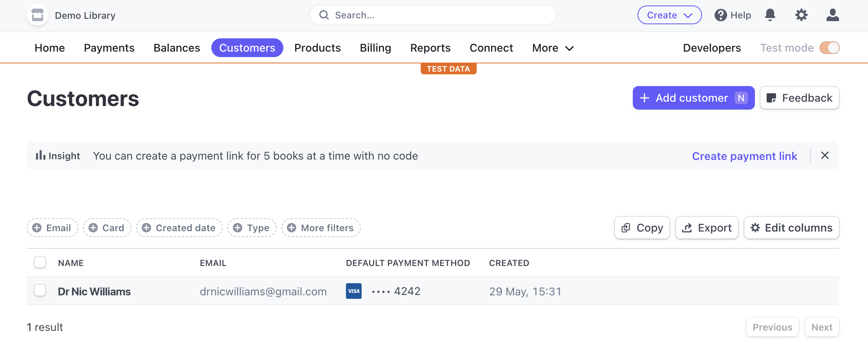
Task: Click the Insight bar chart icon
Action: [40, 155]
